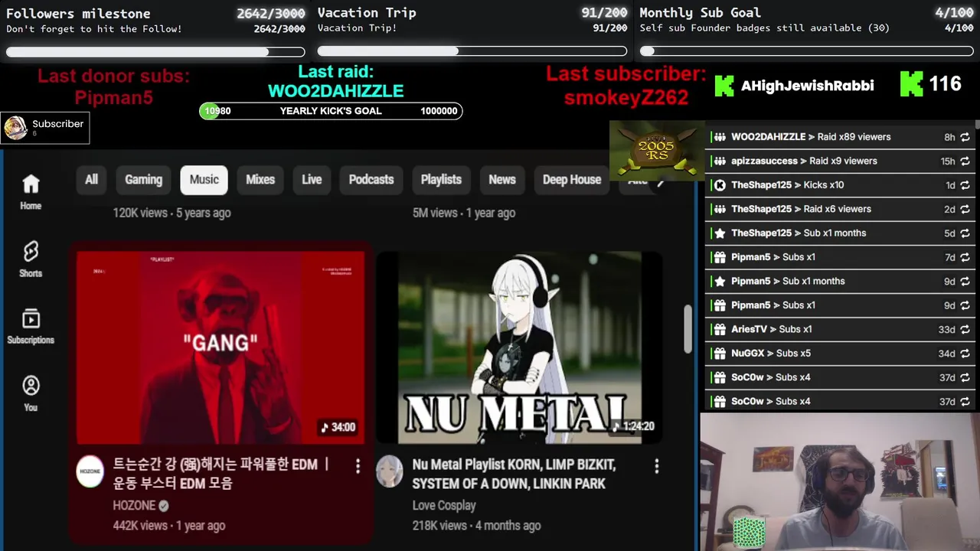The width and height of the screenshot is (980, 551).
Task: Select the Music filter chip
Action: (204, 180)
